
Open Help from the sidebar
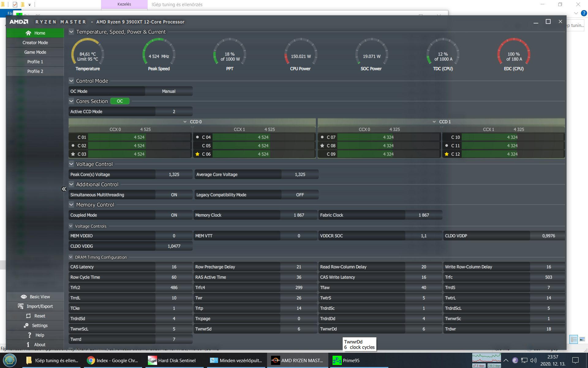35,335
